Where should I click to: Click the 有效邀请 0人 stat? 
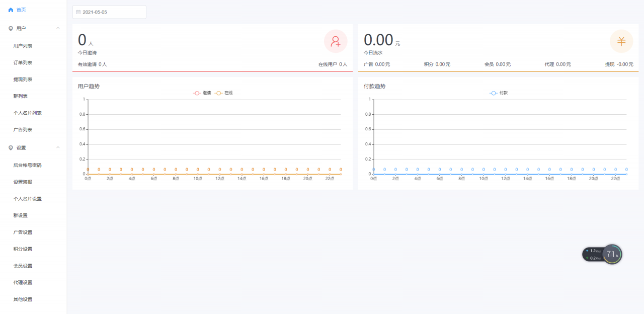pyautogui.click(x=92, y=64)
